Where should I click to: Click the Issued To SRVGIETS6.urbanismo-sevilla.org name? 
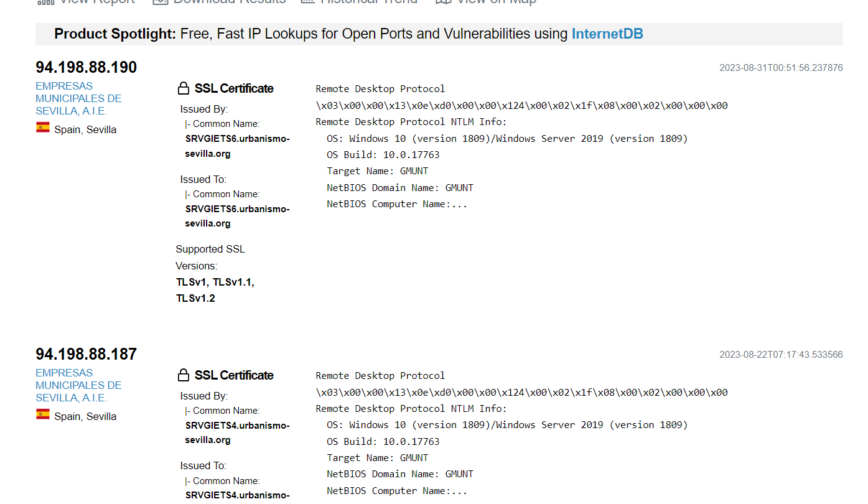(238, 216)
